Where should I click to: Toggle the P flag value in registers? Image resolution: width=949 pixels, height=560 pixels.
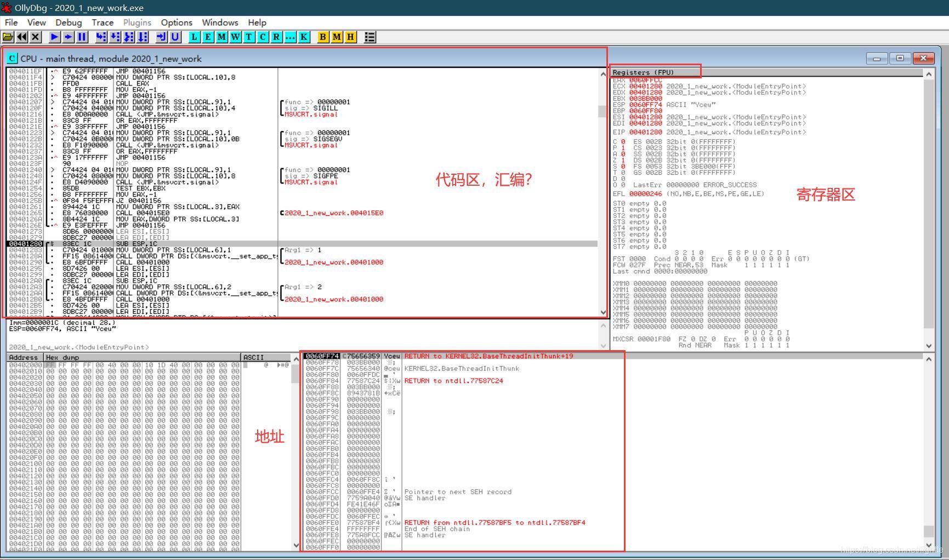623,148
